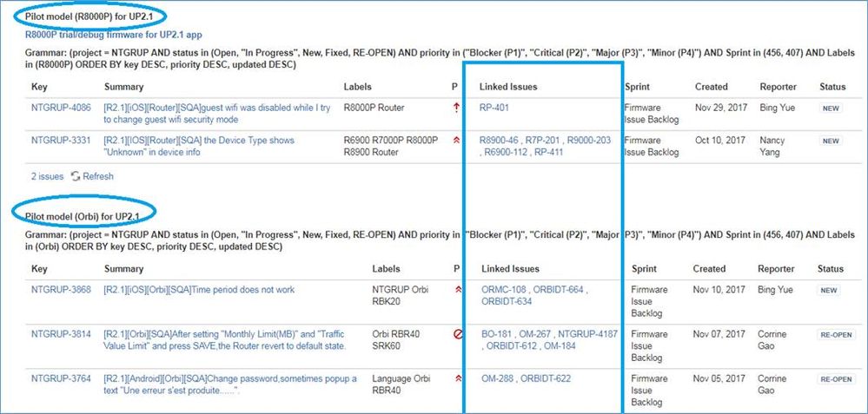Click the 'Nov 05, 2017' created date
Image resolution: width=868 pixels, height=414 pixels.
[x=719, y=378]
